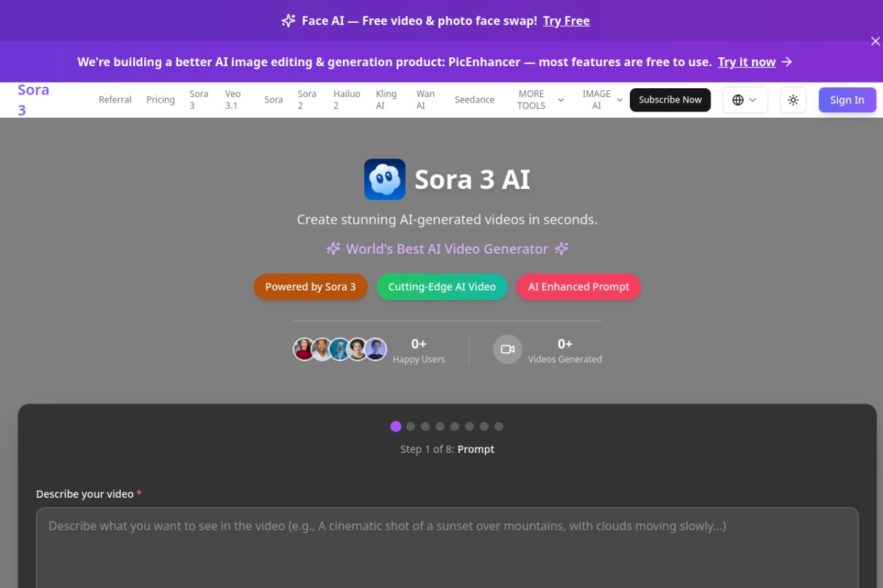Toggle the light/dark theme sun button

793,100
